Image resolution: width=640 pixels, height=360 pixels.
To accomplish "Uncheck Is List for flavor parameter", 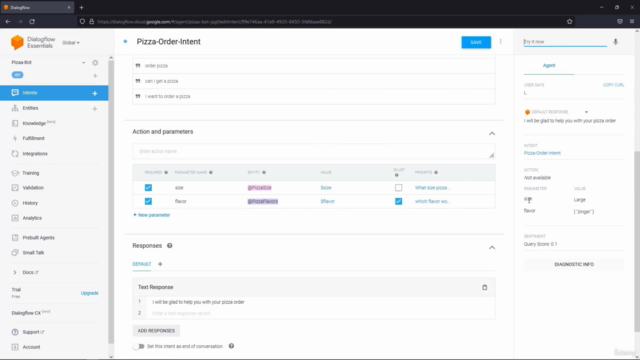I will pyautogui.click(x=398, y=201).
